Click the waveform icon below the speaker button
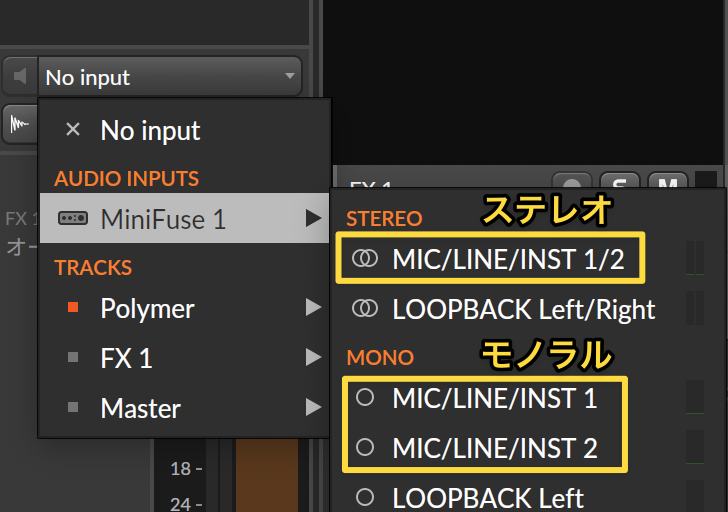Viewport: 728px width, 512px height. pos(20,123)
